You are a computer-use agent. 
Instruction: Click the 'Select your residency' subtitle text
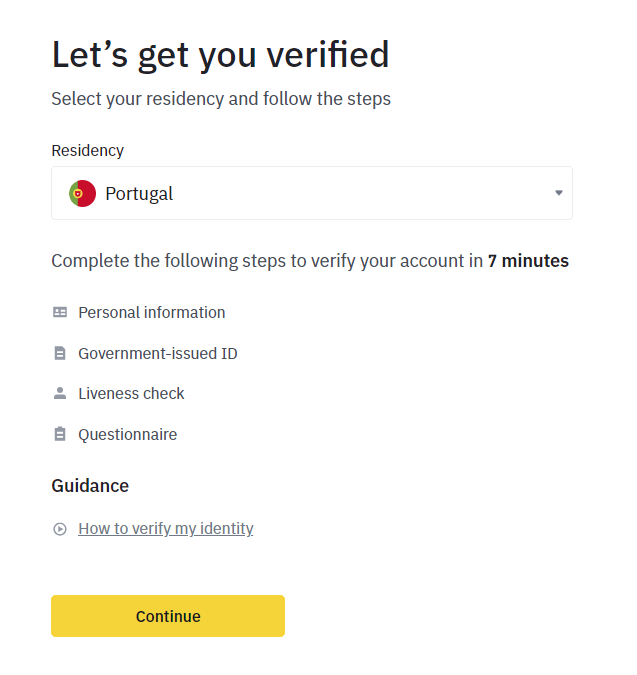coord(220,99)
